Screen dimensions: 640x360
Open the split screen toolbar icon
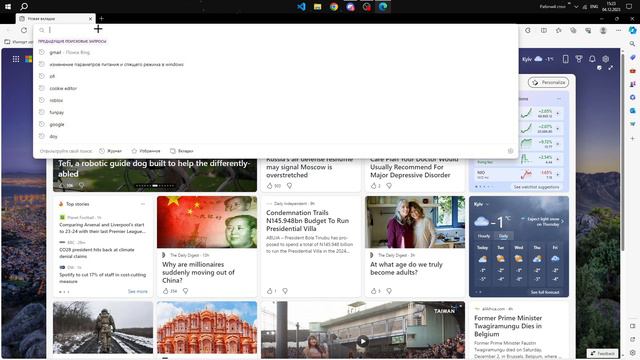coord(544,30)
